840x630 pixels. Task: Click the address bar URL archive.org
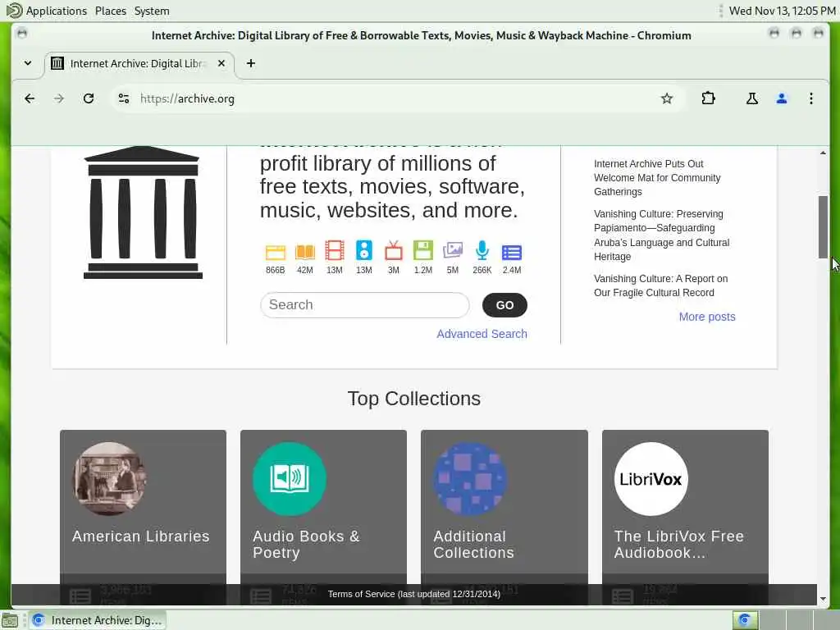(187, 98)
